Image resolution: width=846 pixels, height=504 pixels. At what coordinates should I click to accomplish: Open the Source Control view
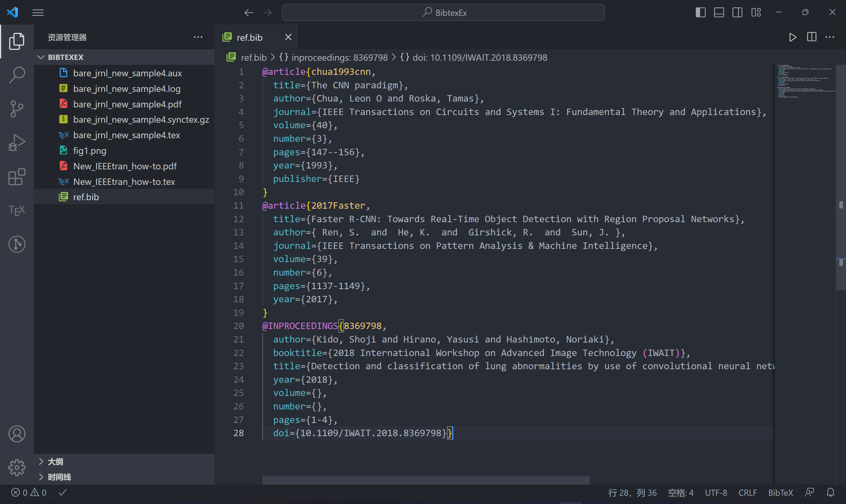tap(17, 109)
